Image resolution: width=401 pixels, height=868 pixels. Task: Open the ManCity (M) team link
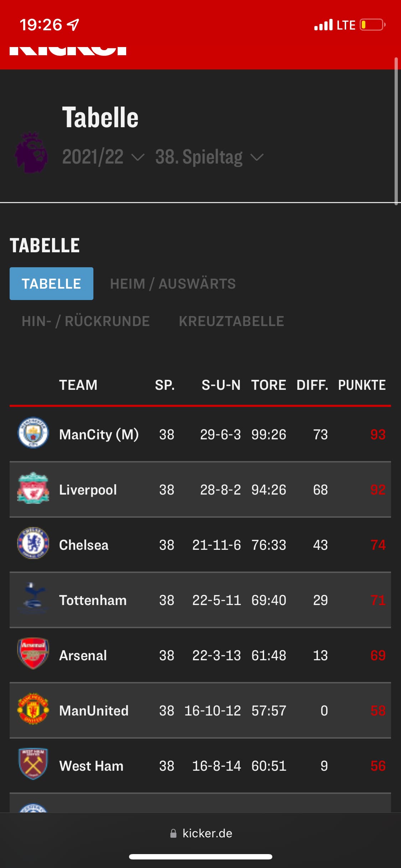click(x=99, y=434)
